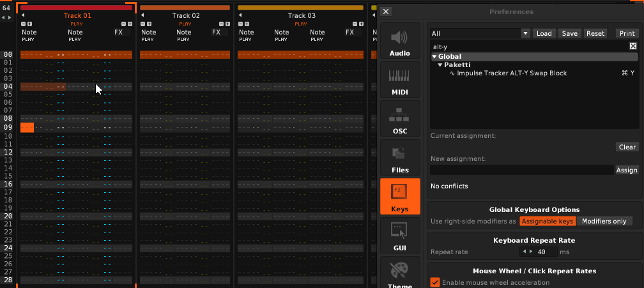Switch to the Keys preferences tab
Screen dimensions: 644x288
click(400, 197)
